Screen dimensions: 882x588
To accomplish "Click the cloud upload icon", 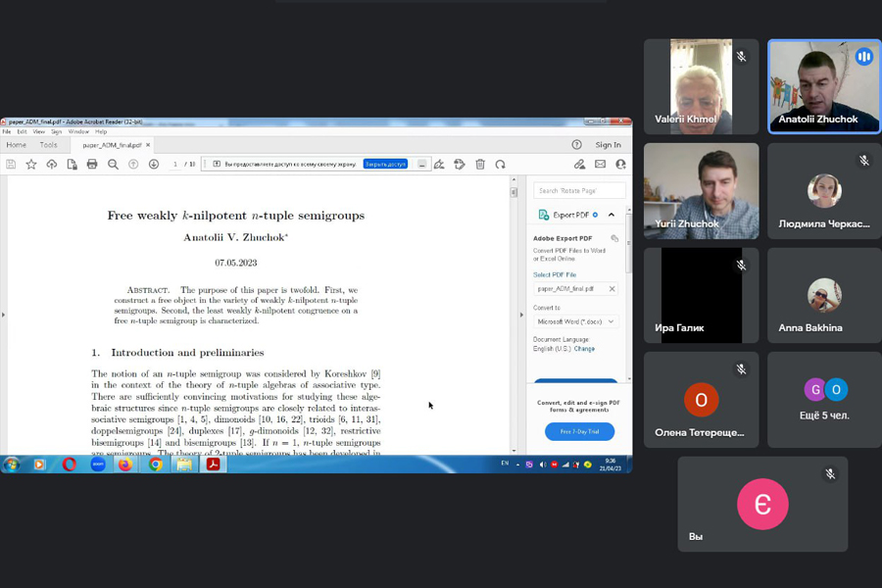I will pyautogui.click(x=51, y=165).
